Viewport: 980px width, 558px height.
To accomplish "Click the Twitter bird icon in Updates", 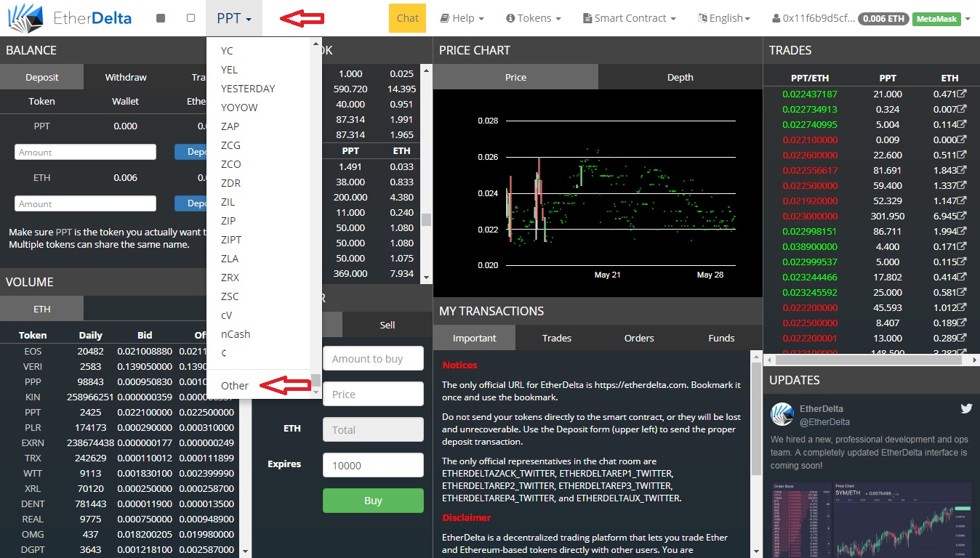I will point(966,408).
